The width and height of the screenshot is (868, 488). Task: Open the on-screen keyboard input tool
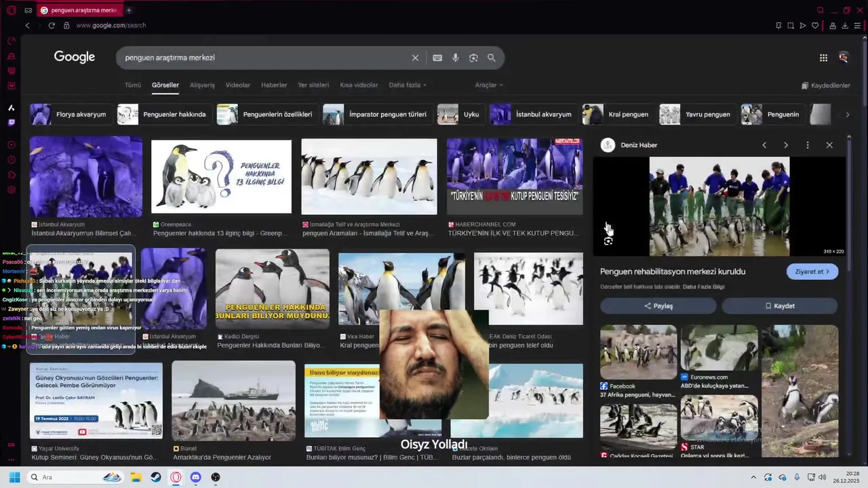click(x=437, y=58)
